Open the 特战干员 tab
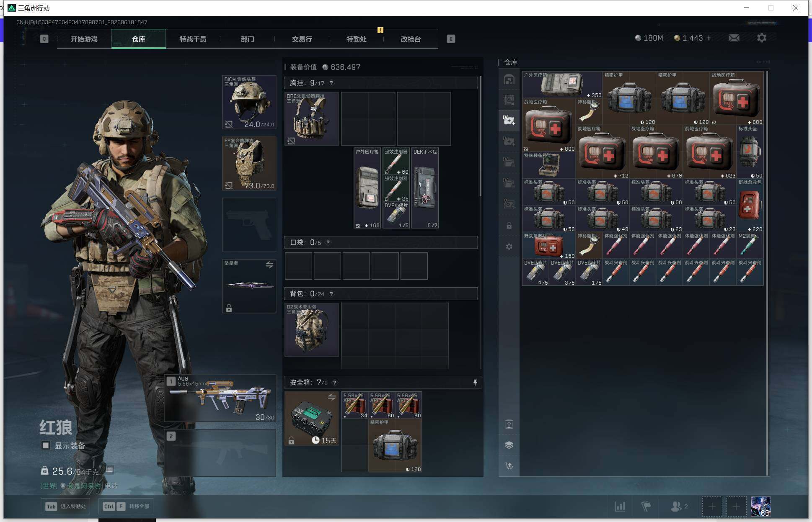812x522 pixels. (193, 39)
